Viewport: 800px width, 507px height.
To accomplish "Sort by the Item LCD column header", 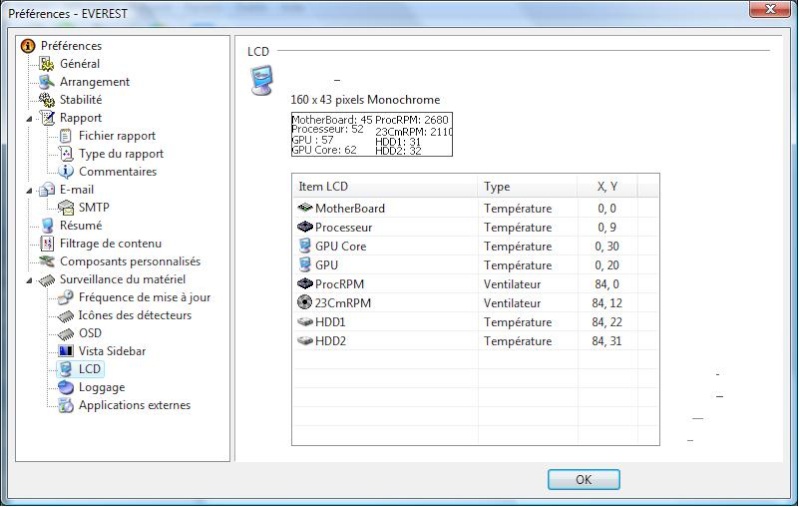I will pyautogui.click(x=385, y=187).
